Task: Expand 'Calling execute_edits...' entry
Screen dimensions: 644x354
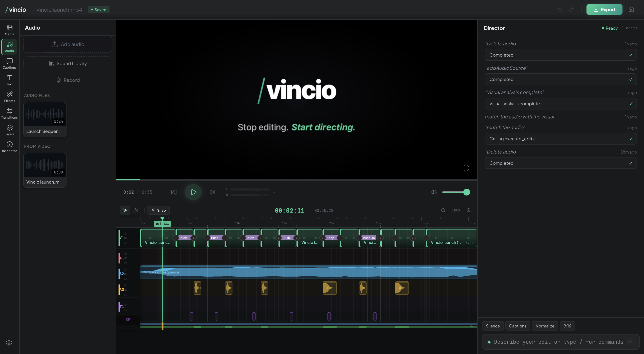Action: [x=561, y=139]
